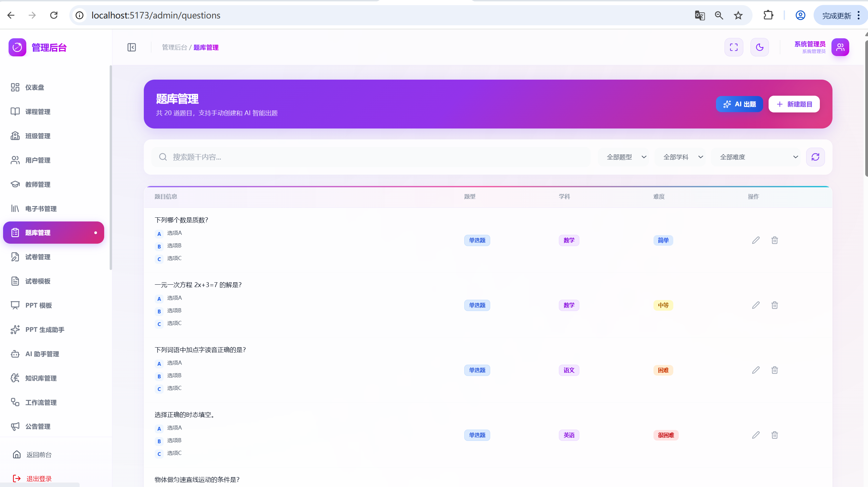Screen dimensions: 868x487
Task: Open the browser extensions puzzle icon
Action: click(768, 15)
